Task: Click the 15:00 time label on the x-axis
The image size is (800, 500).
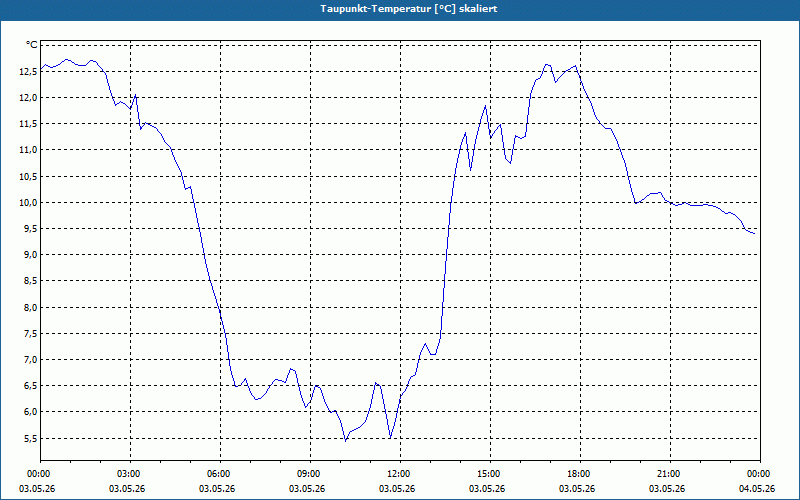Action: (x=490, y=474)
